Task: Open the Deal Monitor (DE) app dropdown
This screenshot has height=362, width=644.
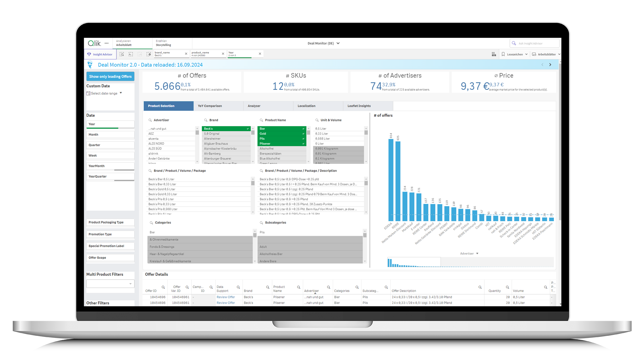Action: pos(324,43)
